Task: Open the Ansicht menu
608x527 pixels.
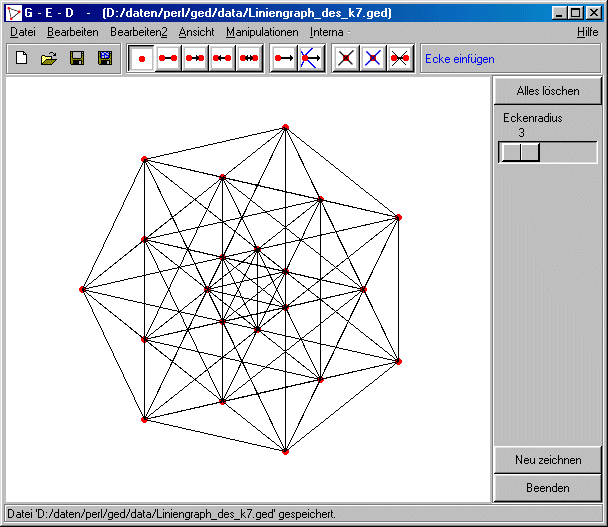Action: click(196, 32)
